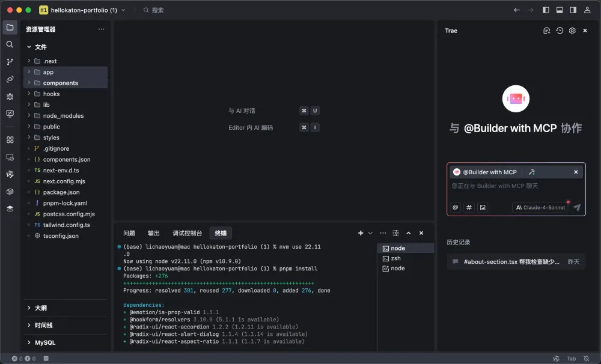This screenshot has width=601, height=364.
Task: Open the layers stack icon in sidebar
Action: click(x=10, y=208)
